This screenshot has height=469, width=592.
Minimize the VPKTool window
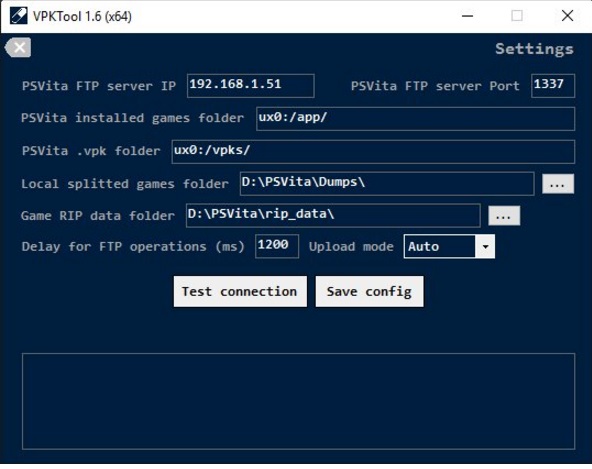tap(467, 16)
